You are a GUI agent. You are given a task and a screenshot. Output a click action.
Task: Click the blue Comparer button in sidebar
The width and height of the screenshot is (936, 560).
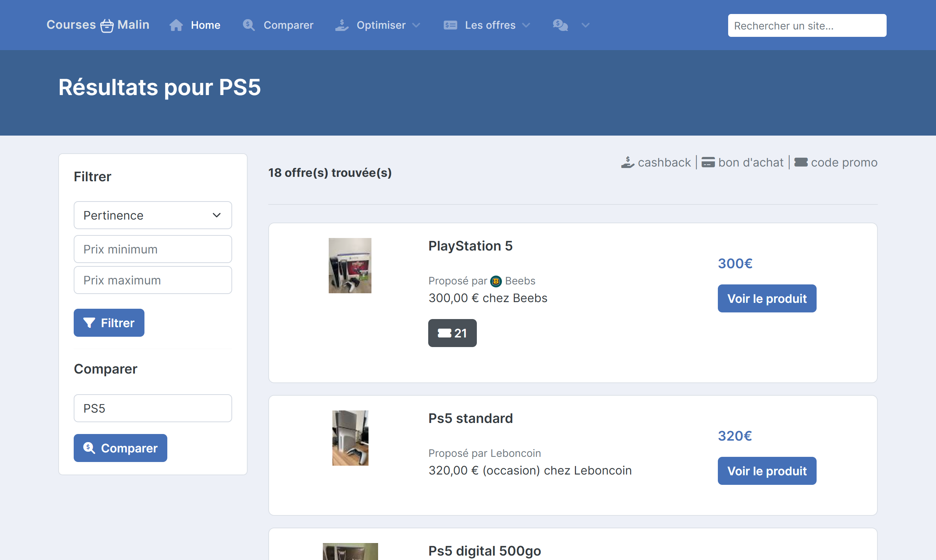121,448
